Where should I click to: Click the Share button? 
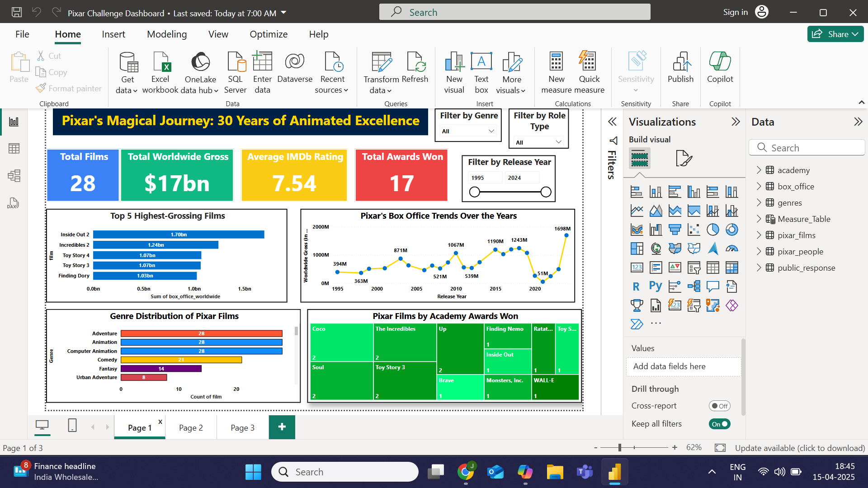(x=835, y=34)
